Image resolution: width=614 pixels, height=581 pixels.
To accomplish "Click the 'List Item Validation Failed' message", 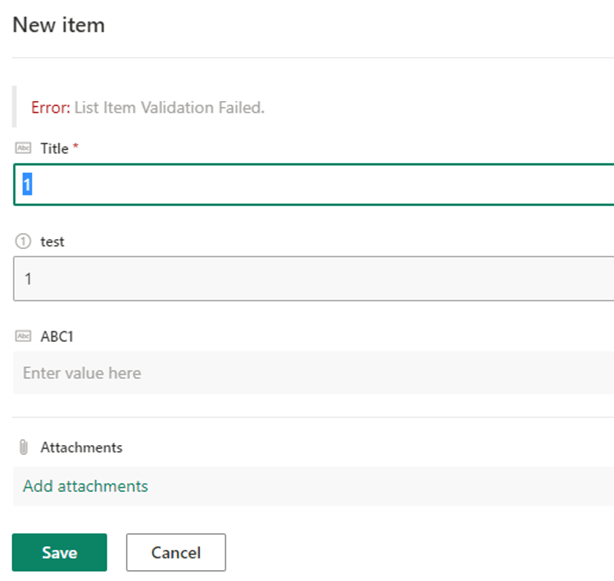I will click(169, 107).
